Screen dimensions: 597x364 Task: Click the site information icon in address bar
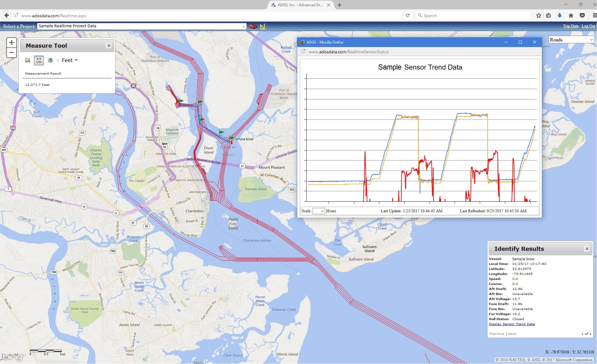(x=16, y=15)
